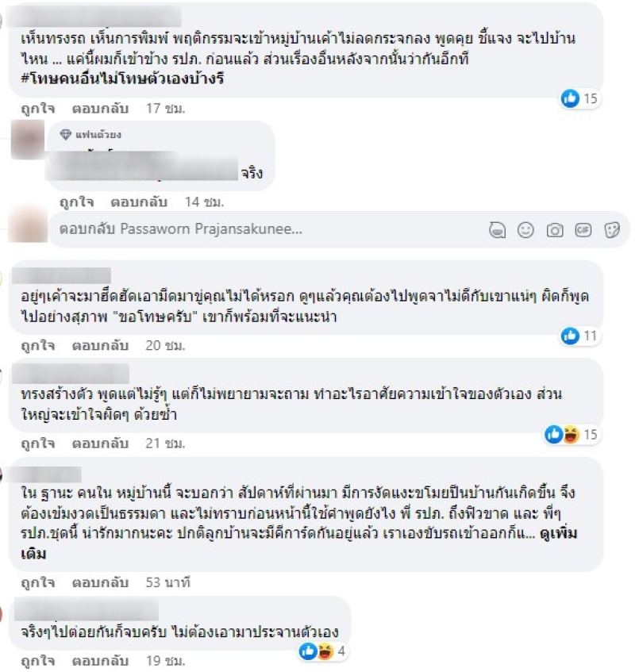Open the hashtag #โทษคนอื่นไม่โทษตัวเองบ้างรึ
This screenshot has width=635, height=672.
tap(122, 79)
